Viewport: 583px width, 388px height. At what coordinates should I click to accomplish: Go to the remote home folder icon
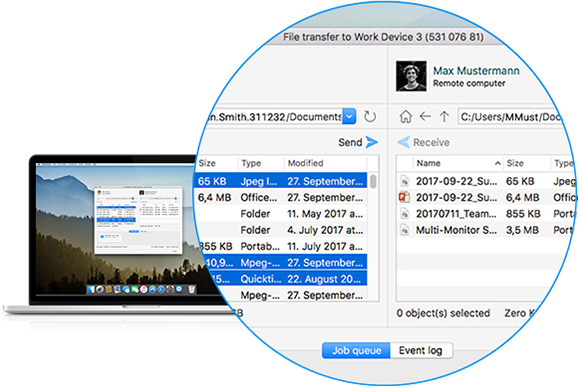click(x=406, y=117)
